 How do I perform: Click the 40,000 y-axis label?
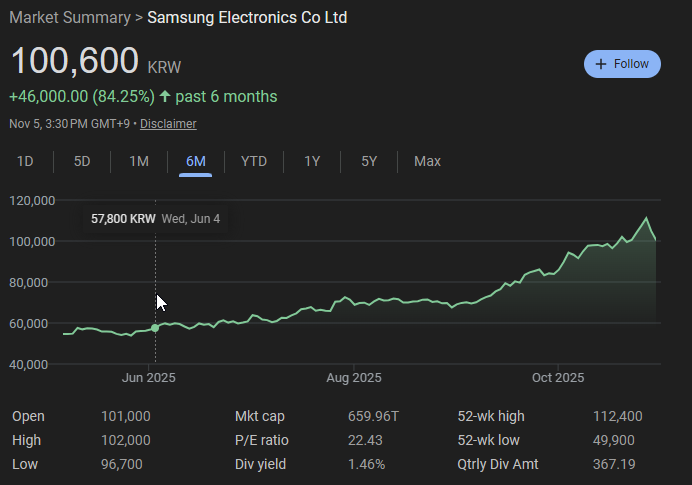pos(29,365)
